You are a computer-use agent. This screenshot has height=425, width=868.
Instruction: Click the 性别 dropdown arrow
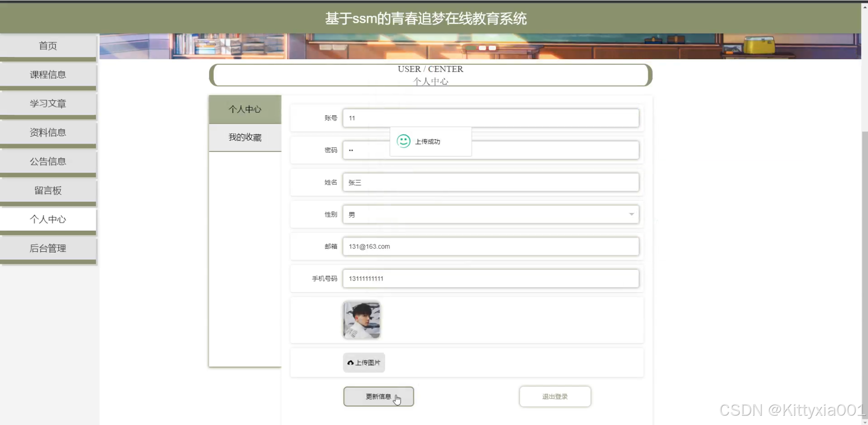click(631, 214)
